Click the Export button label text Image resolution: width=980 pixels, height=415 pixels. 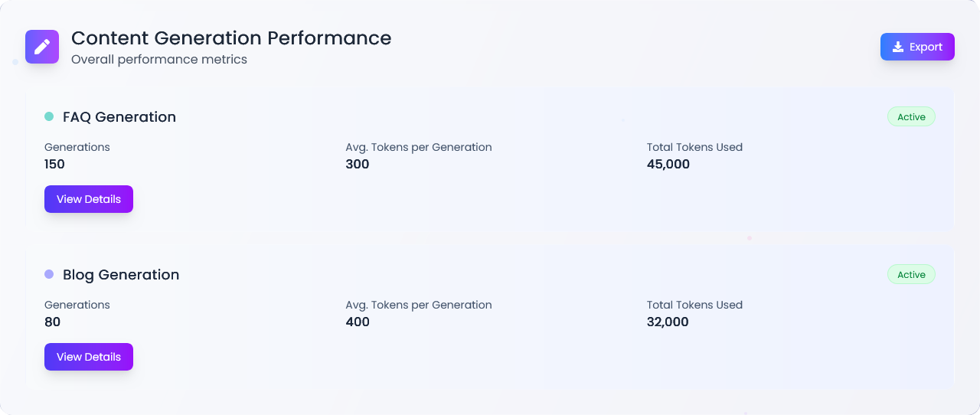coord(926,47)
